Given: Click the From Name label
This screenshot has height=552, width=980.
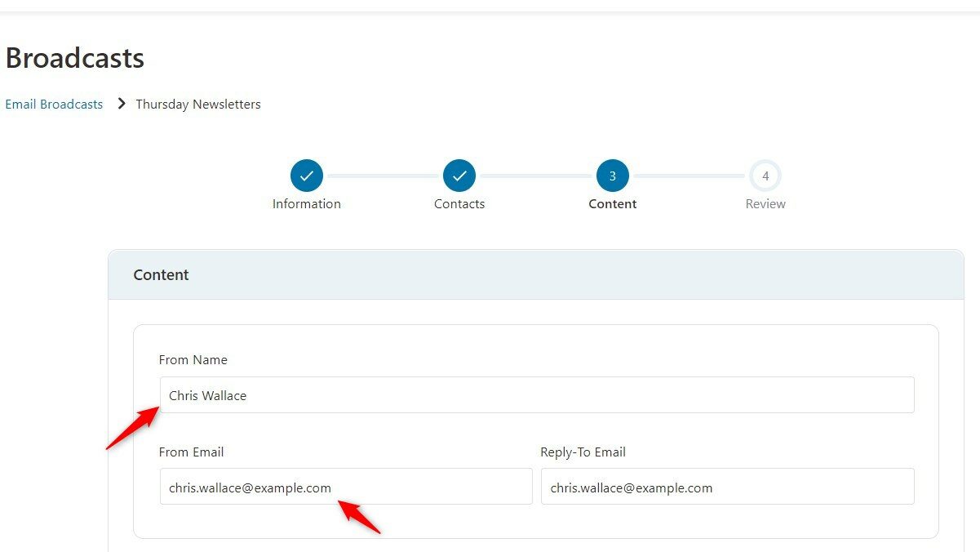Looking at the screenshot, I should [x=193, y=360].
